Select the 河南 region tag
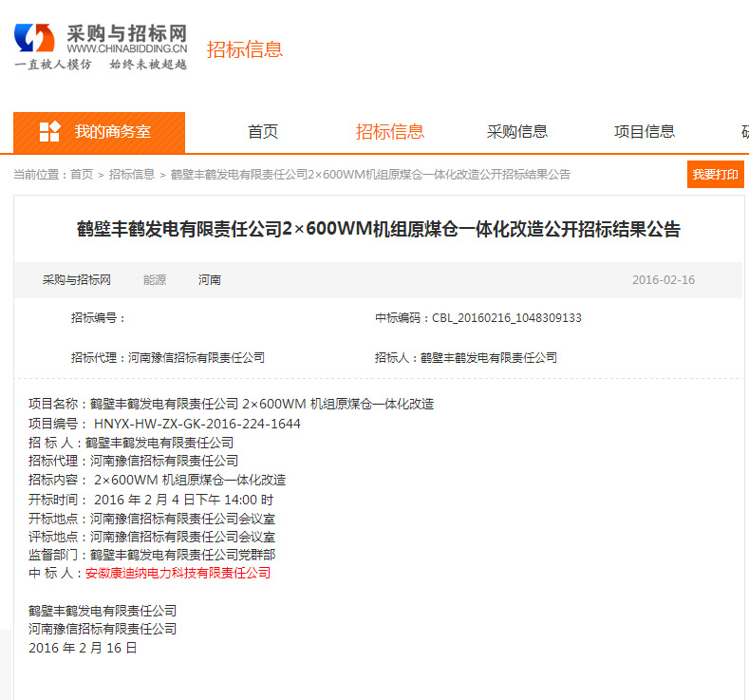 point(210,280)
